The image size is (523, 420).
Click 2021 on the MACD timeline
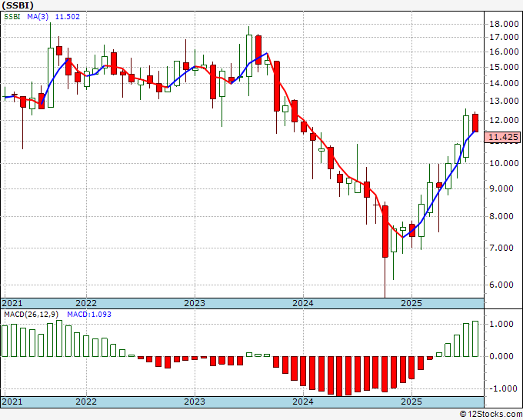[12, 402]
